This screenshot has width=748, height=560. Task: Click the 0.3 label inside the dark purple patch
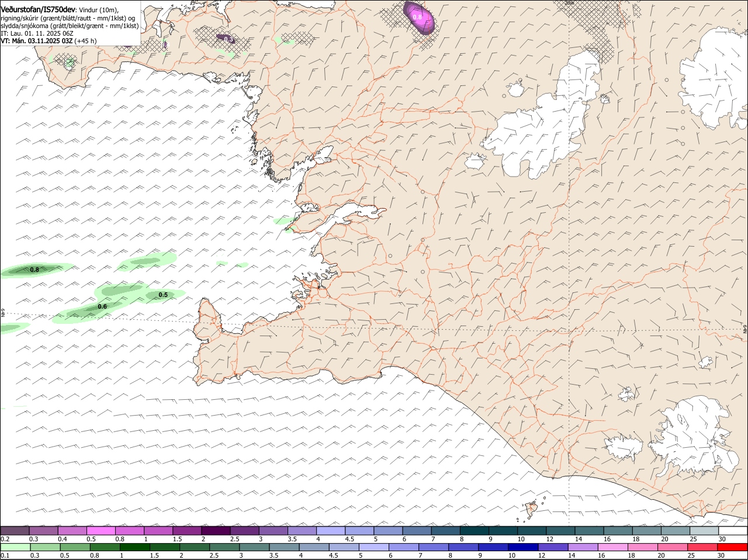pyautogui.click(x=228, y=39)
